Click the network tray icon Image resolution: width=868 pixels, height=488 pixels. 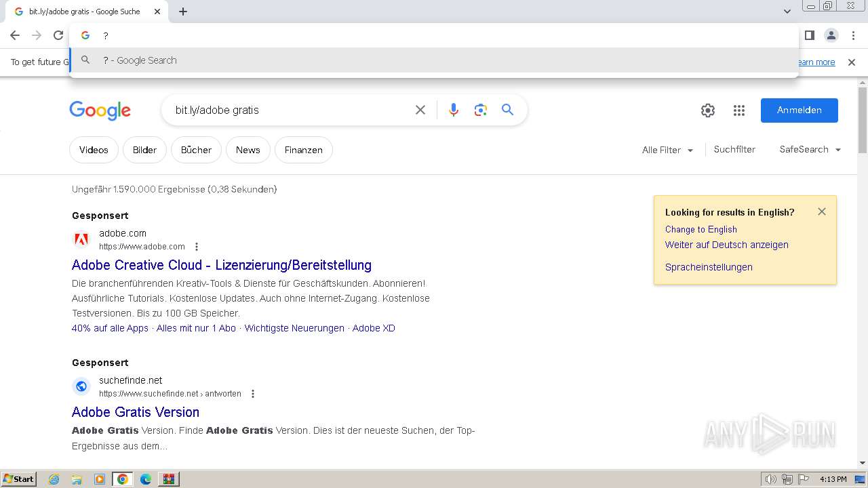click(787, 479)
